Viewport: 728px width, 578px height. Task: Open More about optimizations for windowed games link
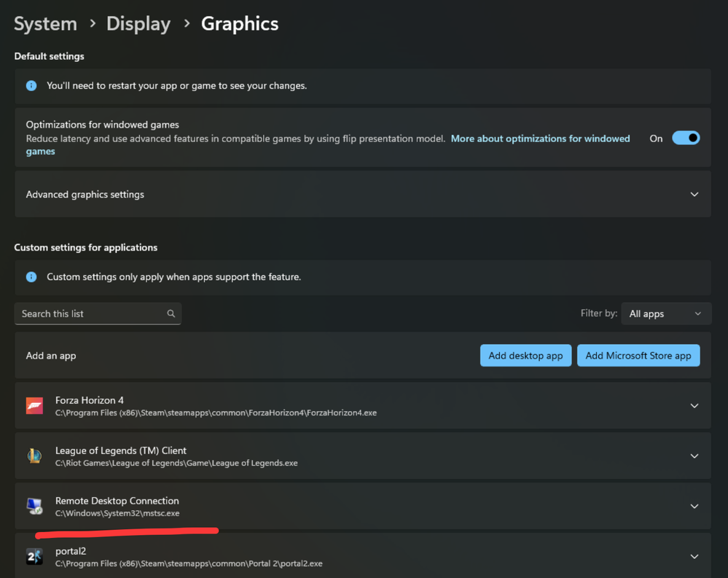pos(540,138)
